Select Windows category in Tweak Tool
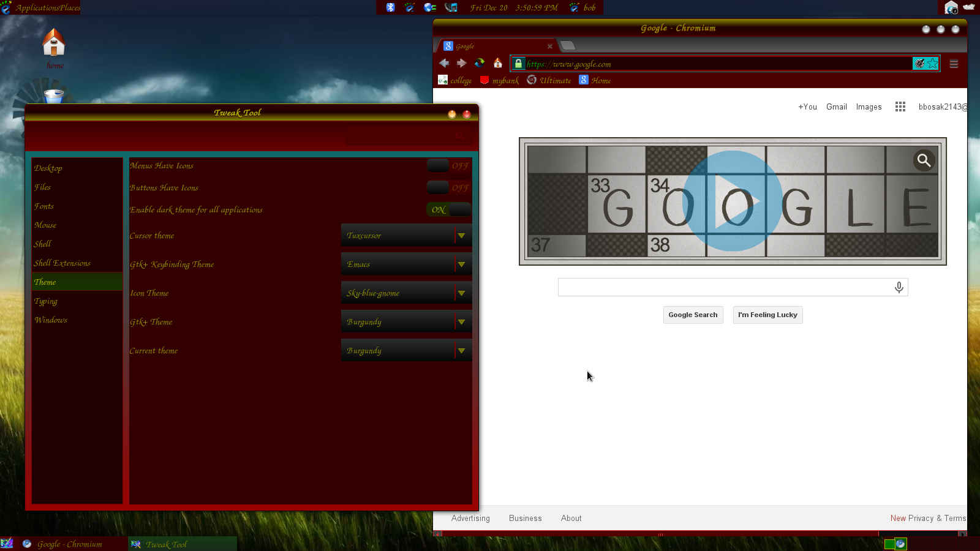The height and width of the screenshot is (551, 980). tap(77, 320)
